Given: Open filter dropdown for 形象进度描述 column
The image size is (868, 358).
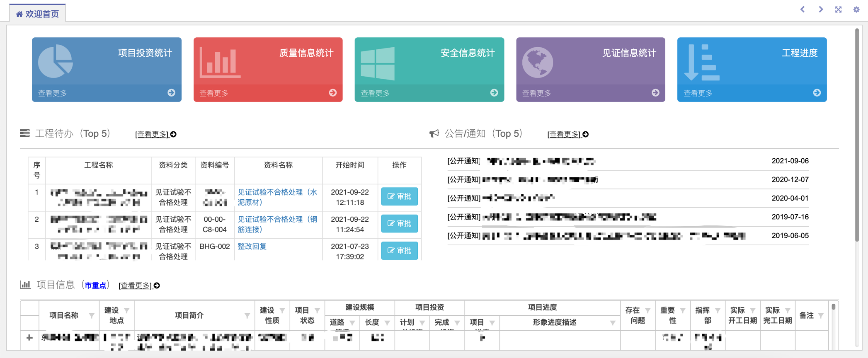Looking at the screenshot, I should tap(612, 323).
